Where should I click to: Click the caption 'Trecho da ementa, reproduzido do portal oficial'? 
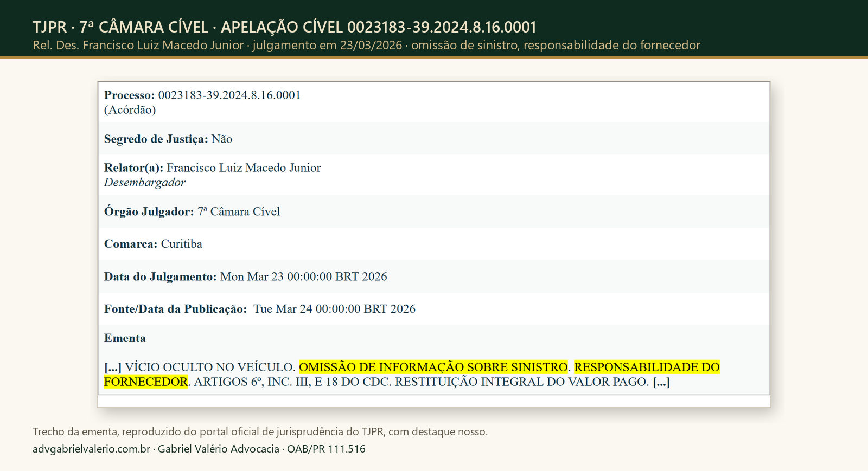260,432
